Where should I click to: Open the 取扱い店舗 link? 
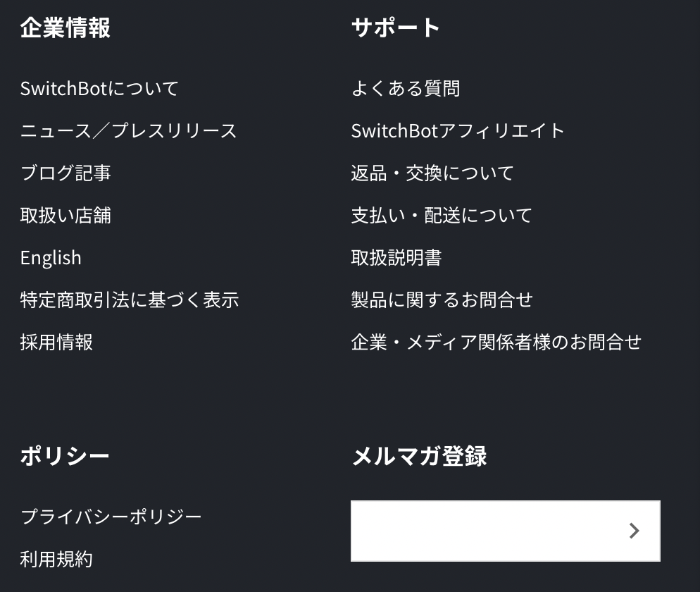(x=65, y=216)
